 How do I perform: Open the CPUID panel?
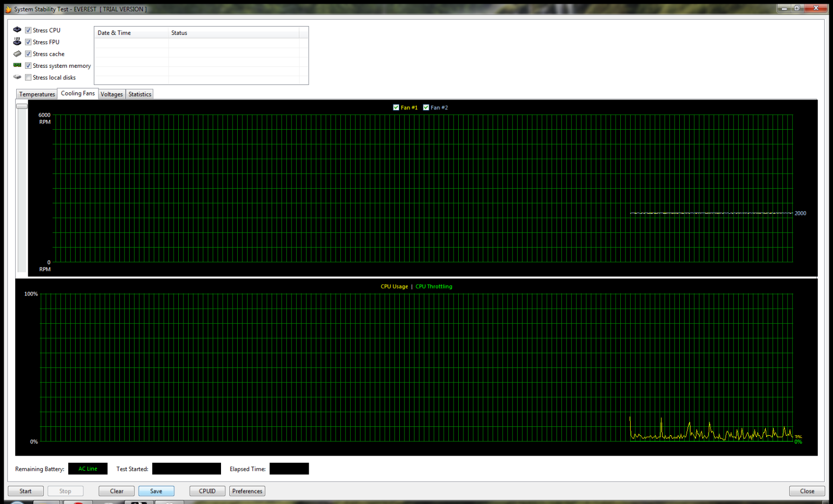coord(207,491)
